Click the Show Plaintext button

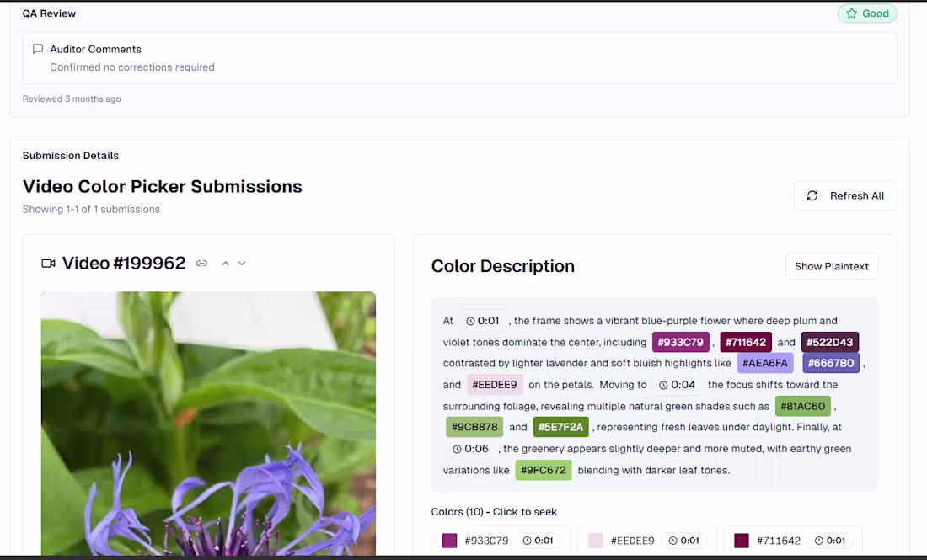click(x=831, y=266)
